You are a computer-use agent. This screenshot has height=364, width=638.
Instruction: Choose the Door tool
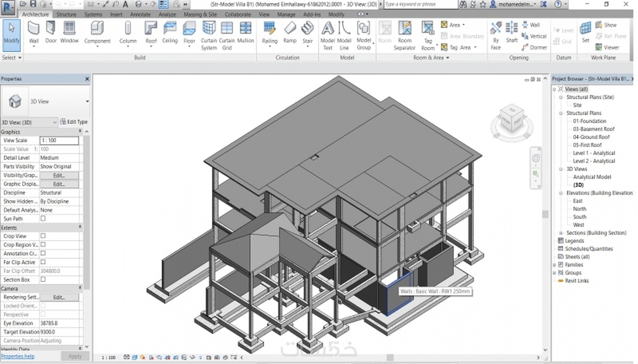(51, 33)
